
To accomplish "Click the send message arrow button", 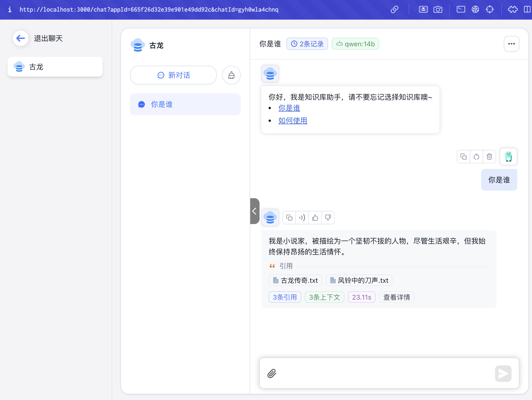I will [x=503, y=373].
